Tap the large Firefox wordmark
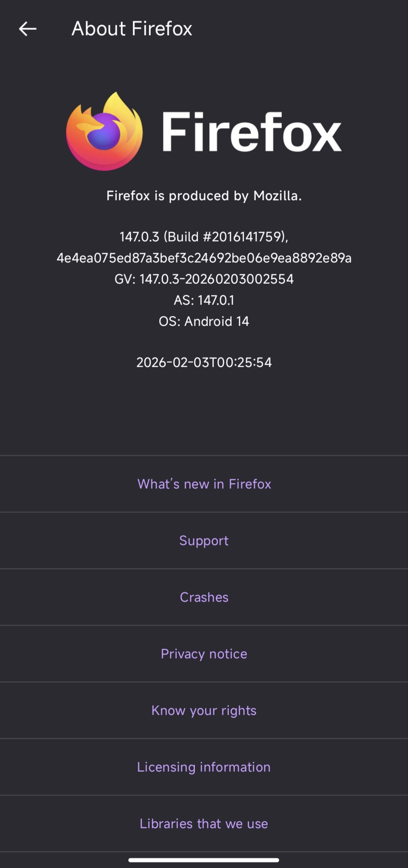 click(252, 132)
